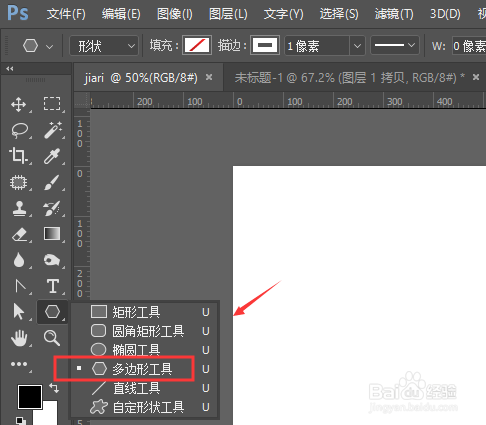Open the 滤镜(T) menu

click(x=394, y=14)
